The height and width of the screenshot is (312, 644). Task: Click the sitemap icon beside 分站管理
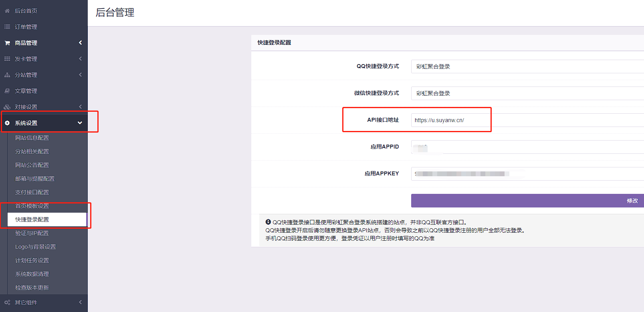coord(7,75)
